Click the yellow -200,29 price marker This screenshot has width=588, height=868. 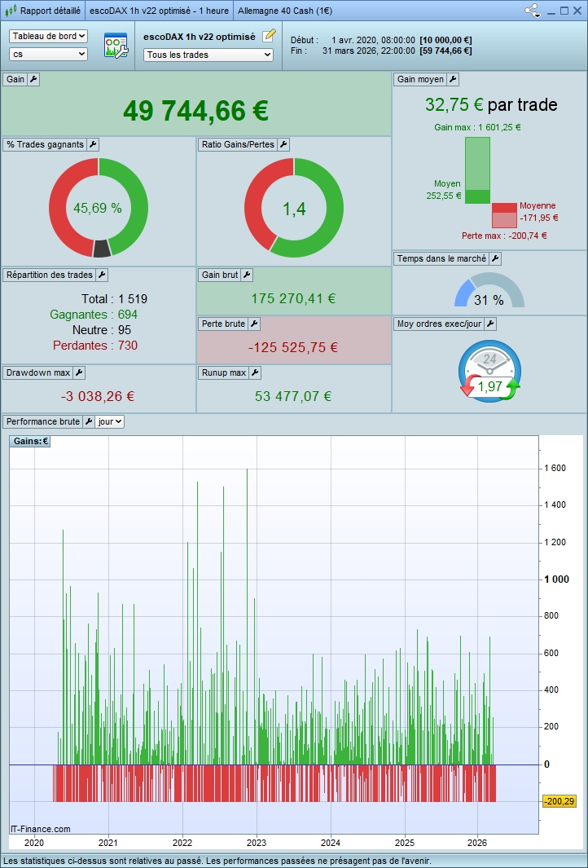(559, 801)
